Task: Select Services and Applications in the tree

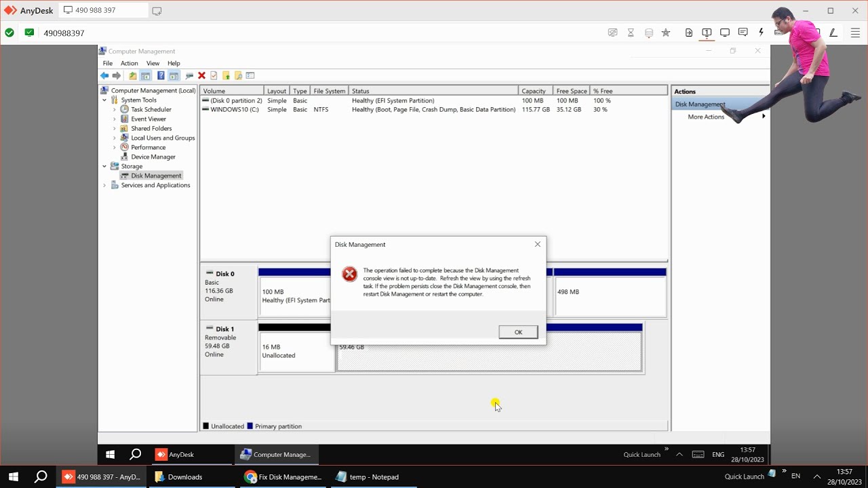Action: (155, 185)
